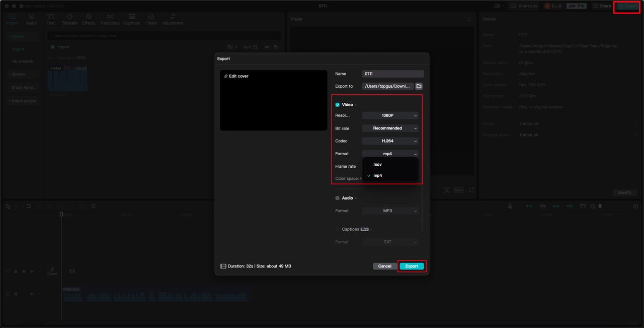The height and width of the screenshot is (328, 644).
Task: Click the Modify button in Details
Action: click(x=625, y=192)
